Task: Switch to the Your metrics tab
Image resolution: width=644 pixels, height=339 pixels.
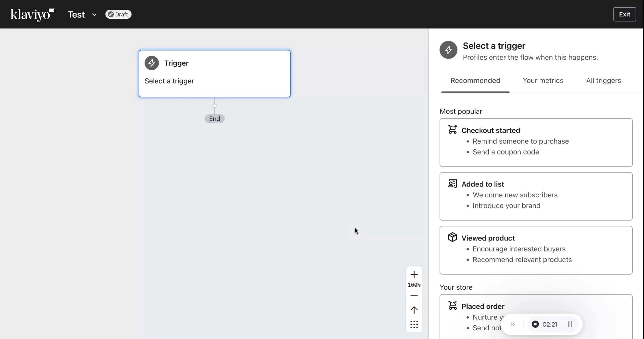Action: click(x=543, y=81)
